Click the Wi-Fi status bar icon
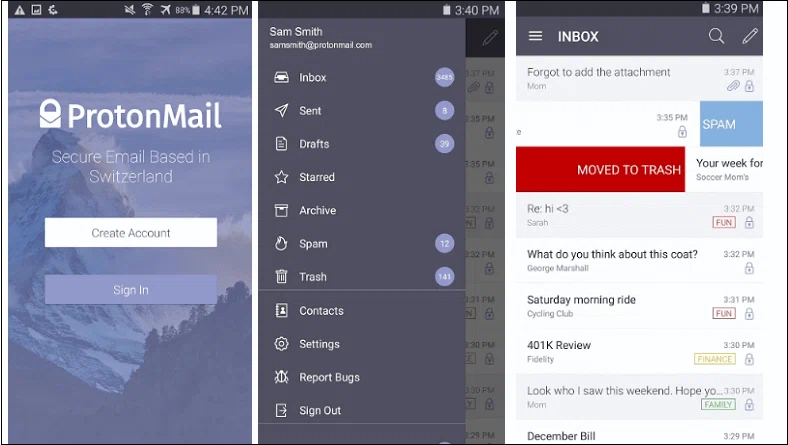The image size is (788, 445). 147,10
